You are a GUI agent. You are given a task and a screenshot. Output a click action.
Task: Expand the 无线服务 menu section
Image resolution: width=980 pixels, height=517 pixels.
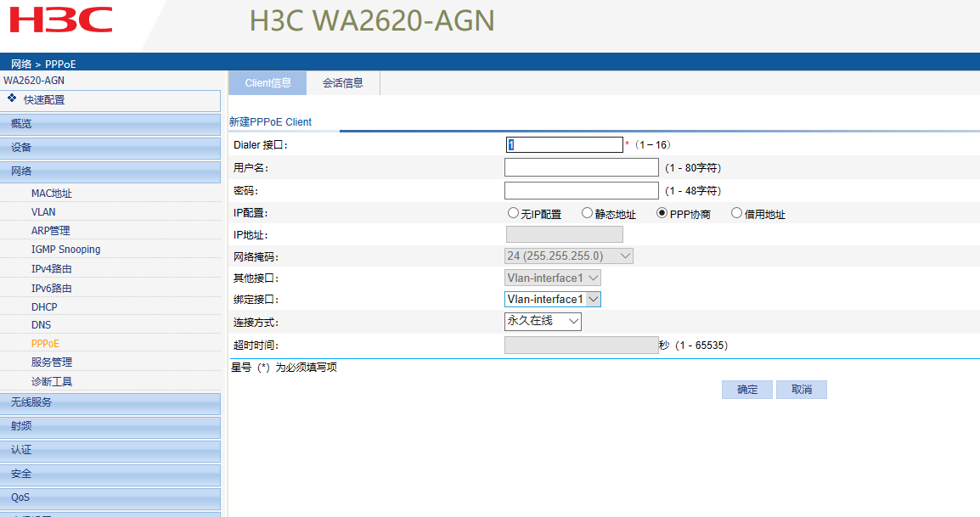click(x=110, y=403)
